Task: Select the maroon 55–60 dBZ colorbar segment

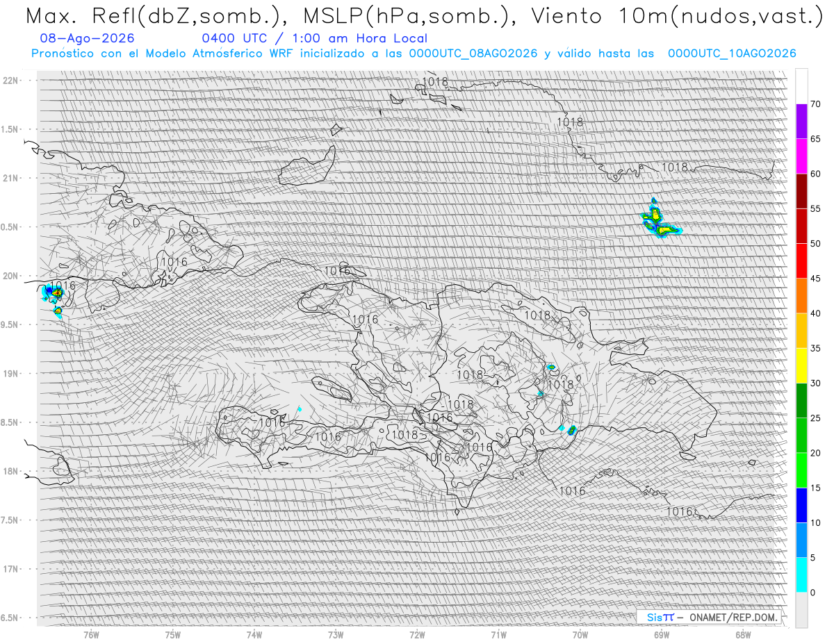Action: [x=801, y=191]
